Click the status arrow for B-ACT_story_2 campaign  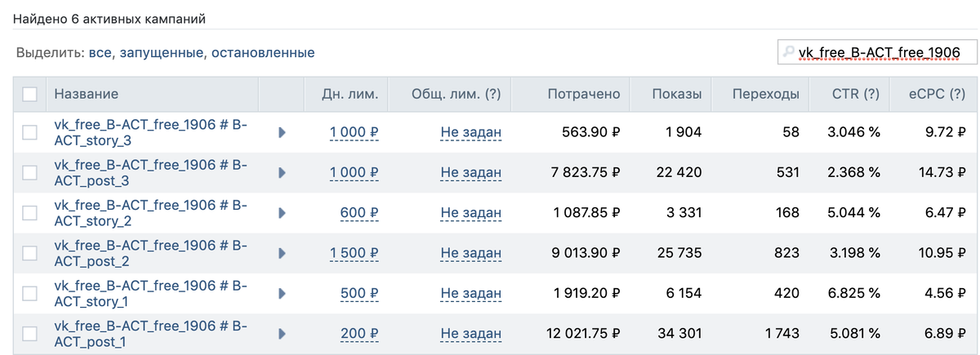(282, 212)
